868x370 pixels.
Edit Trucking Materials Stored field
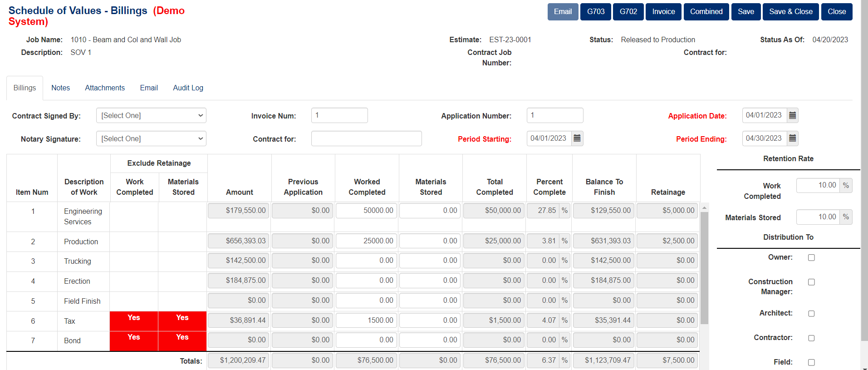pos(430,261)
